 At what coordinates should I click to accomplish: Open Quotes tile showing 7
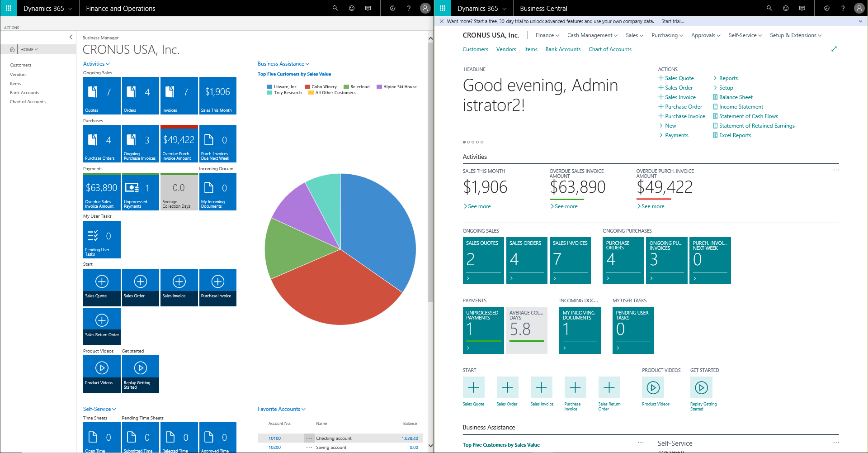pos(102,95)
